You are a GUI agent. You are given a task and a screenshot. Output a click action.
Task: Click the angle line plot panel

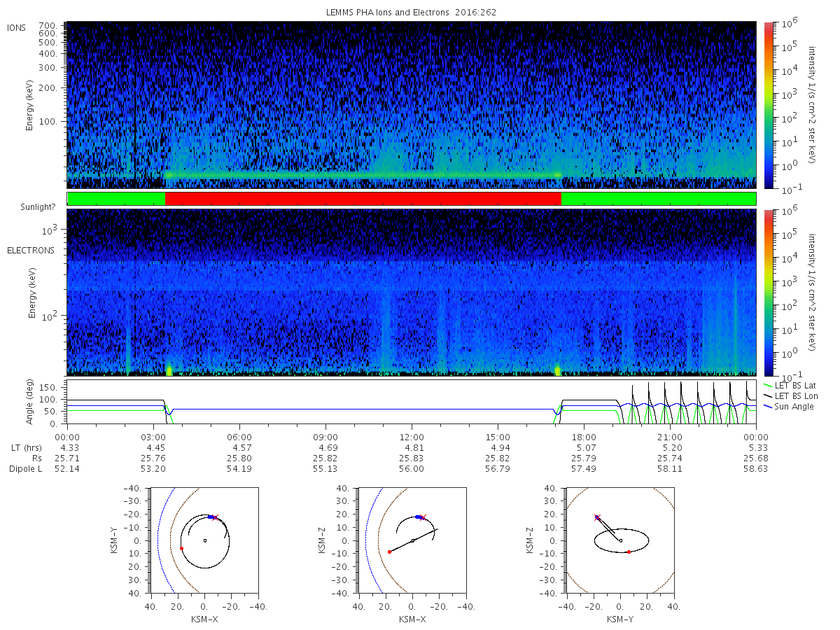(x=412, y=402)
